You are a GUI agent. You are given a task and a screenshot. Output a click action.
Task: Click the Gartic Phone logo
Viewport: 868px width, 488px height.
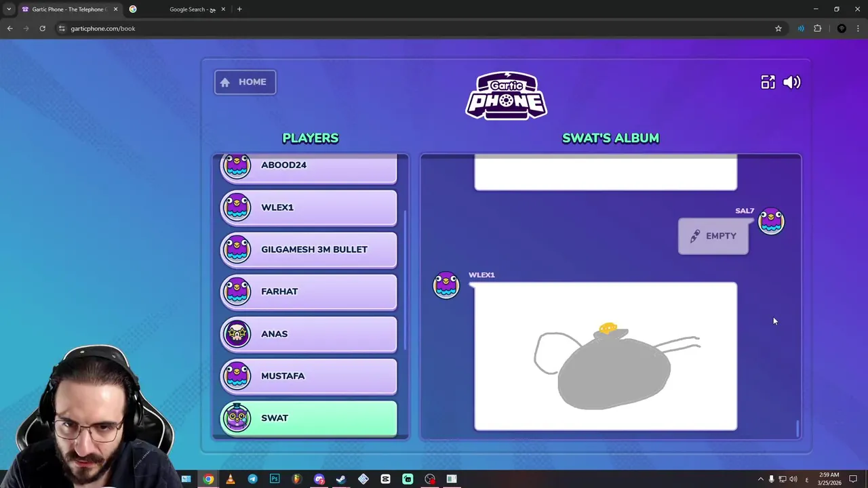tap(506, 96)
